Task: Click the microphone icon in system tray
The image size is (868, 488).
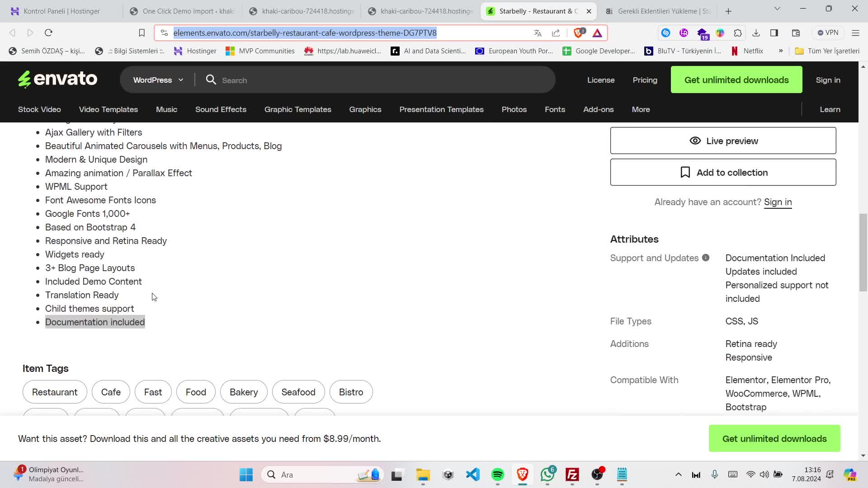Action: pyautogui.click(x=715, y=474)
